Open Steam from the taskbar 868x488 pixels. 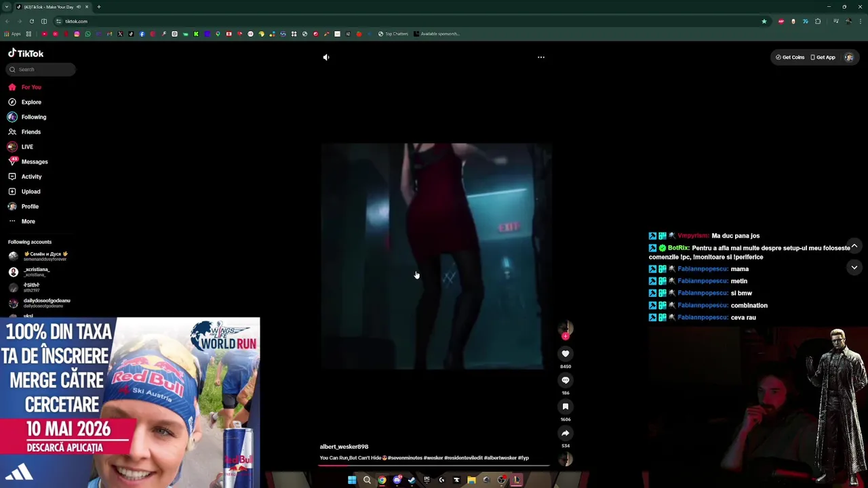click(x=412, y=480)
